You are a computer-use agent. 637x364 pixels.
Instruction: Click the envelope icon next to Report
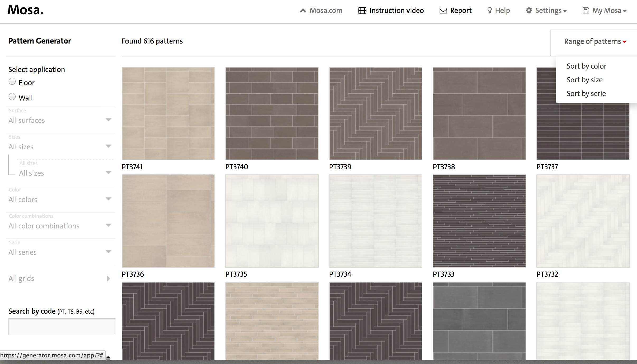(x=443, y=11)
